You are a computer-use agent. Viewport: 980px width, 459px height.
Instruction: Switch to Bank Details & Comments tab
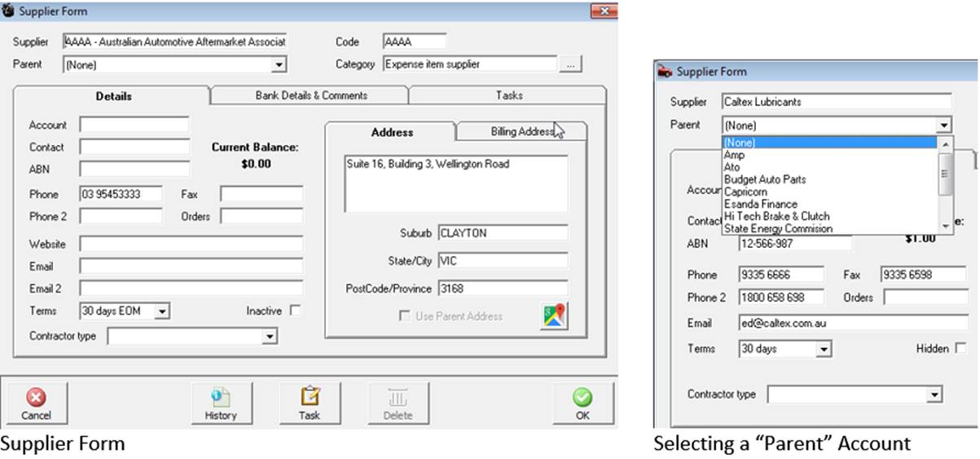(x=310, y=95)
